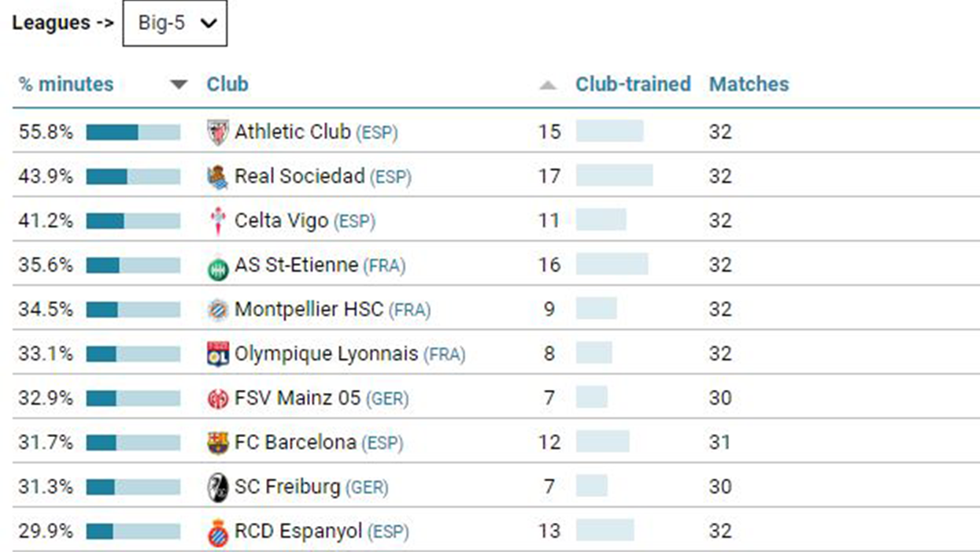Click the Montpellier HSC crest icon
Image resolution: width=980 pixels, height=552 pixels.
point(217,310)
